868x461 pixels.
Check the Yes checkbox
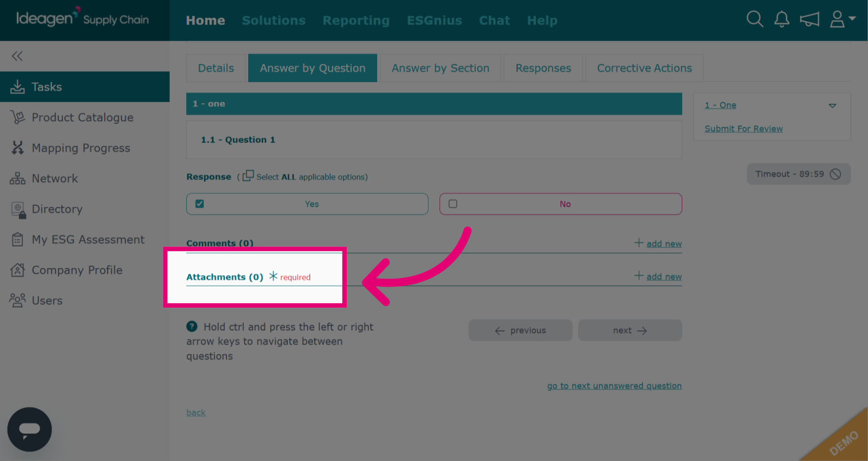tap(199, 204)
